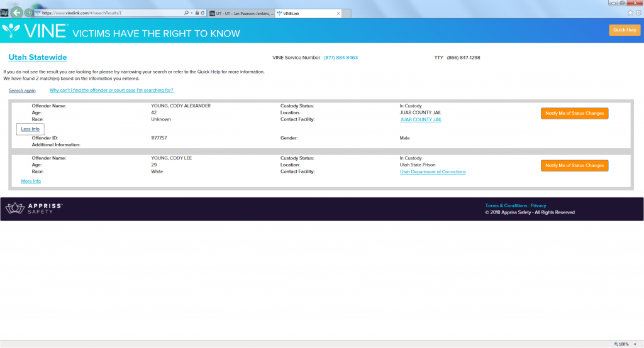Click the Appriss Safety footer logo
This screenshot has height=348, width=644.
point(34,209)
